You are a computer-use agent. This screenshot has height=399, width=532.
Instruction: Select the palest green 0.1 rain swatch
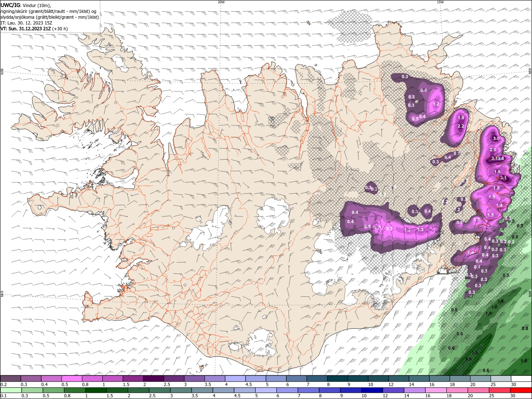(x=11, y=390)
